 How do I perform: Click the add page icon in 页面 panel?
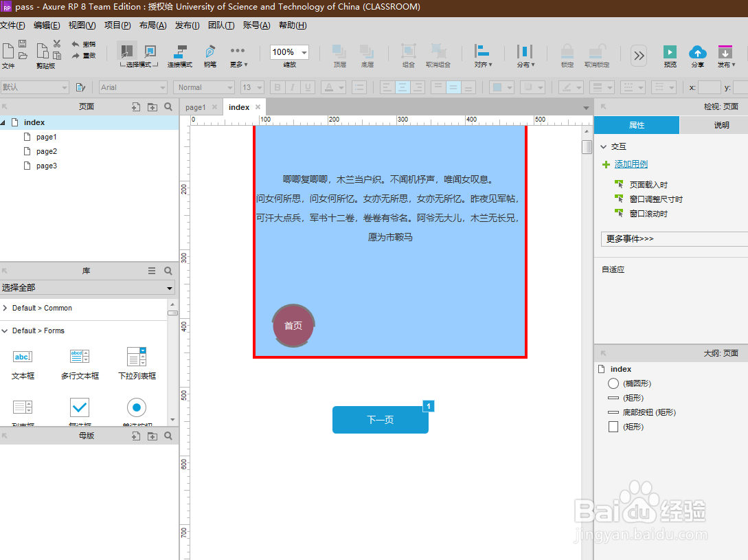[x=136, y=107]
